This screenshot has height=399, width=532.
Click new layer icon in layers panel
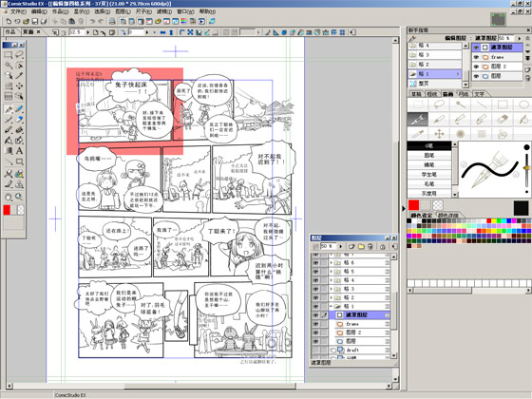pyautogui.click(x=351, y=246)
